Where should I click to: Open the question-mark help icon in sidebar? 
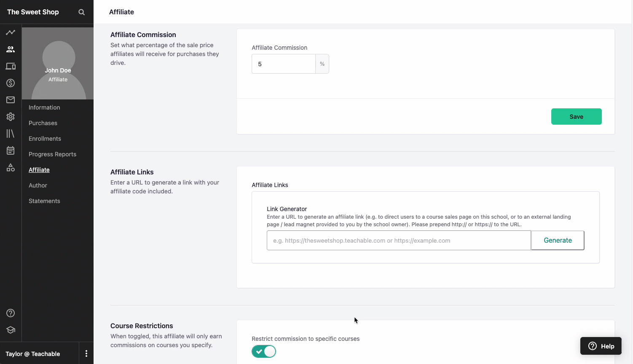(11, 313)
